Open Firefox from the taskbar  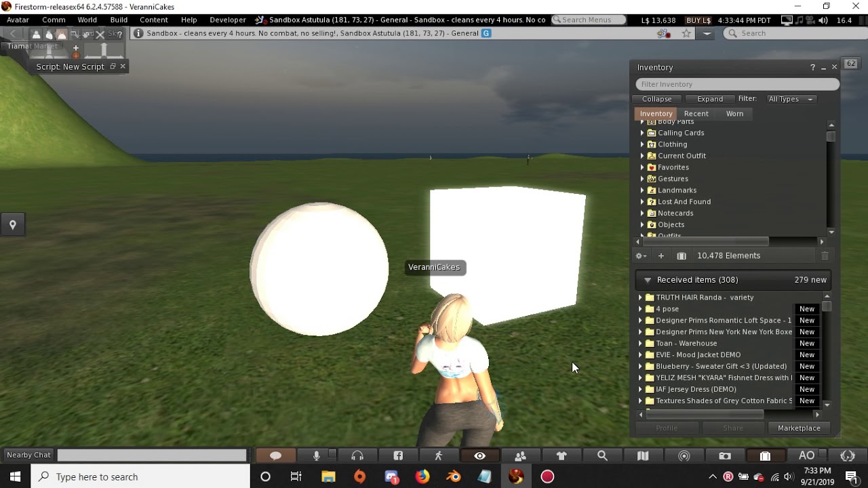422,476
